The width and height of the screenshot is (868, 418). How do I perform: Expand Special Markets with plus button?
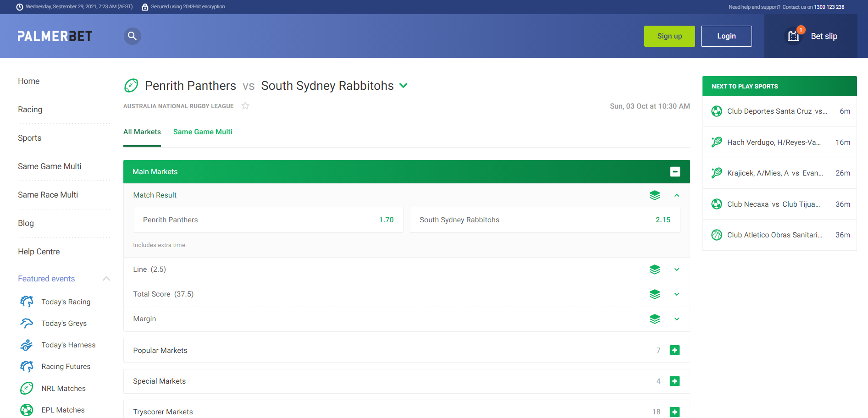click(x=674, y=381)
